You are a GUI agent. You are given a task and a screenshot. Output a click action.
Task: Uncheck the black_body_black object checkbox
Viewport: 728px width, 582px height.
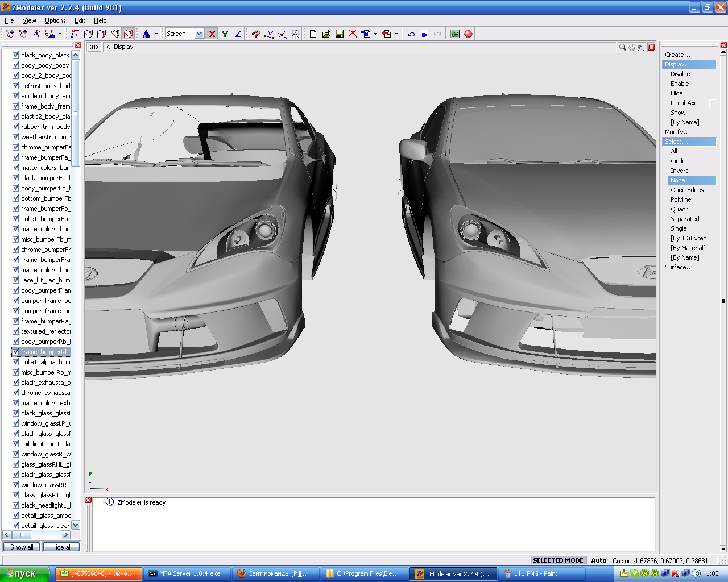[x=16, y=55]
